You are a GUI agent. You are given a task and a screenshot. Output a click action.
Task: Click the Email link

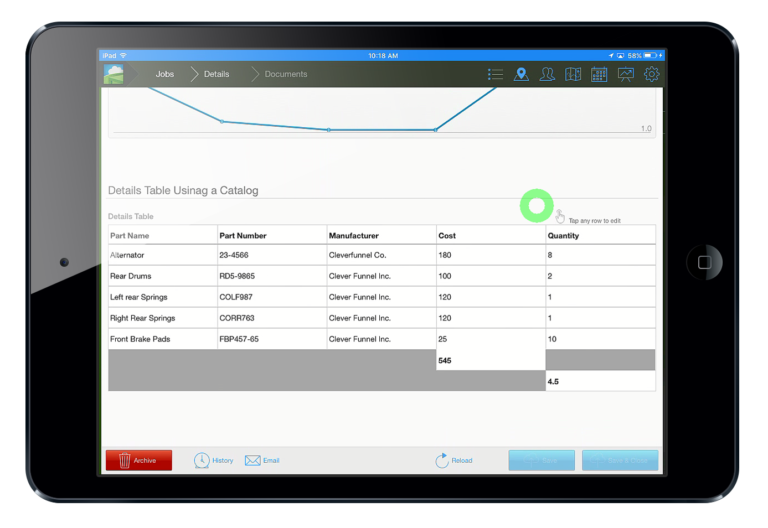[262, 460]
